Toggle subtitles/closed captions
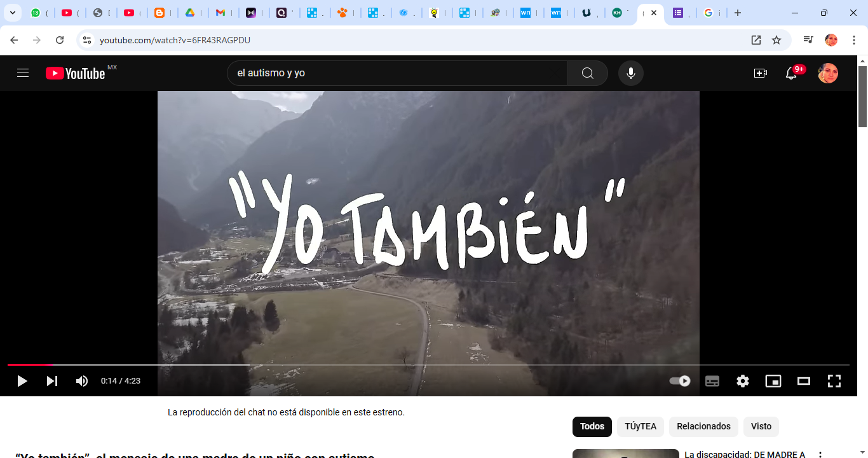This screenshot has height=458, width=868. 712,381
